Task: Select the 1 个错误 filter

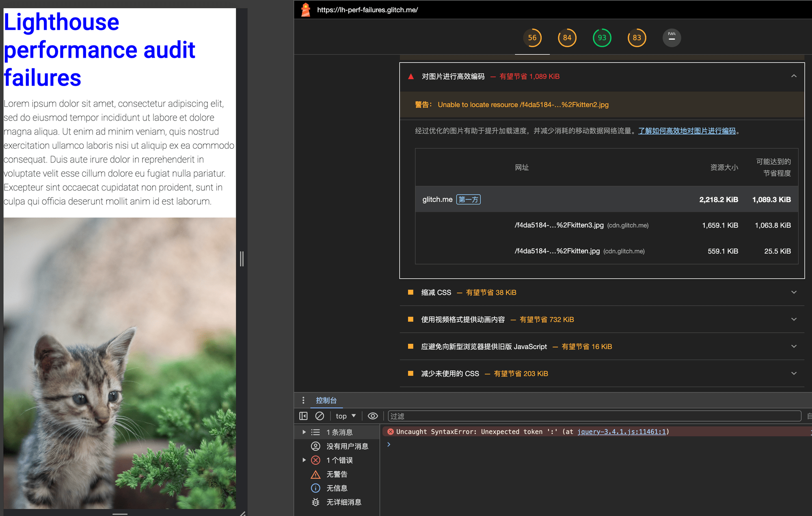Action: click(x=339, y=460)
